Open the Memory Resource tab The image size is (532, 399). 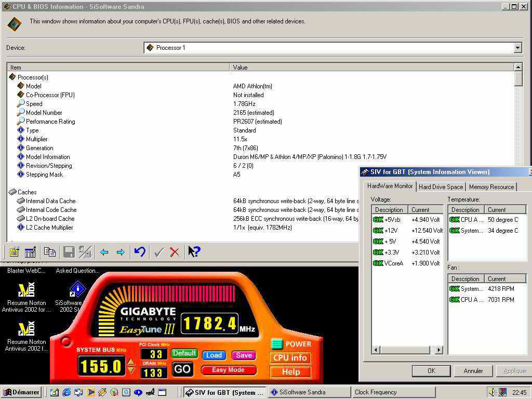pos(491,187)
